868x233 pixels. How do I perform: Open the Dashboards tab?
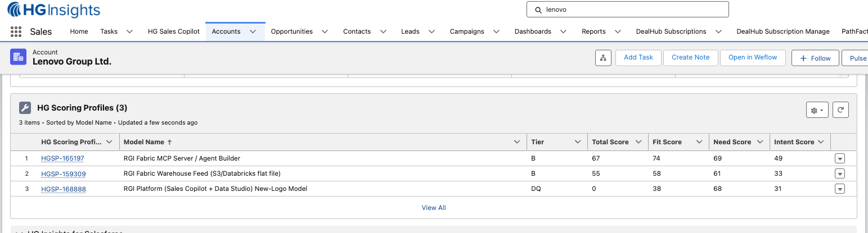533,31
